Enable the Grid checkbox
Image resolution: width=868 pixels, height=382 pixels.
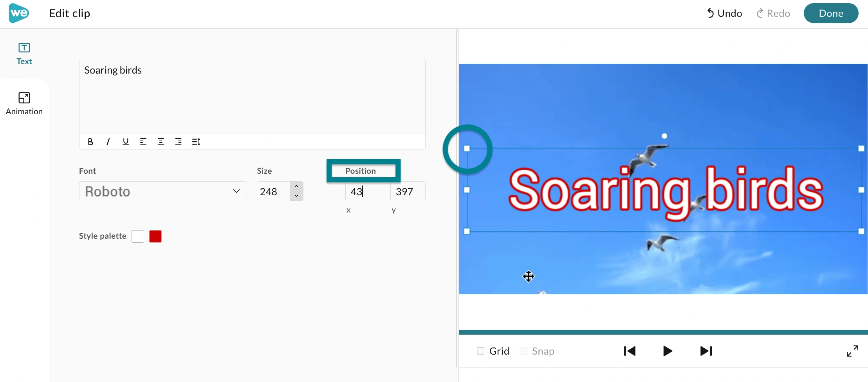tap(480, 351)
